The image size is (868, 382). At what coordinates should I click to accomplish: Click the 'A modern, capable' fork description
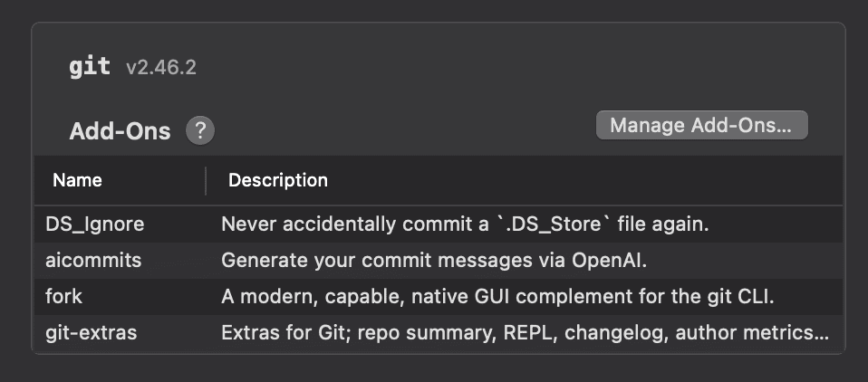click(x=501, y=296)
